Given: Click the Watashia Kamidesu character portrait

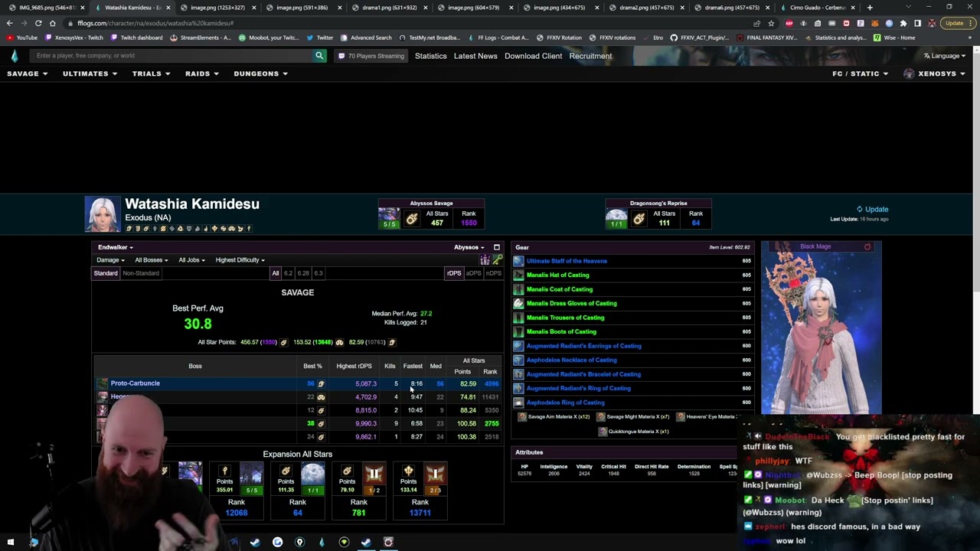Looking at the screenshot, I should coord(102,214).
